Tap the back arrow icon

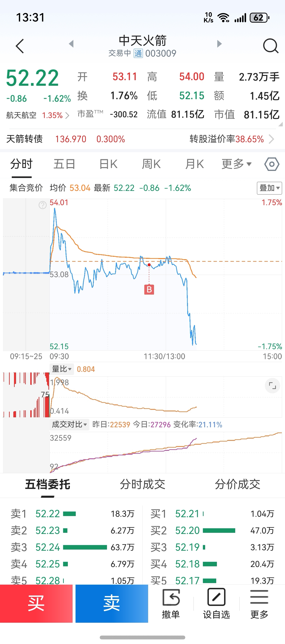click(20, 46)
